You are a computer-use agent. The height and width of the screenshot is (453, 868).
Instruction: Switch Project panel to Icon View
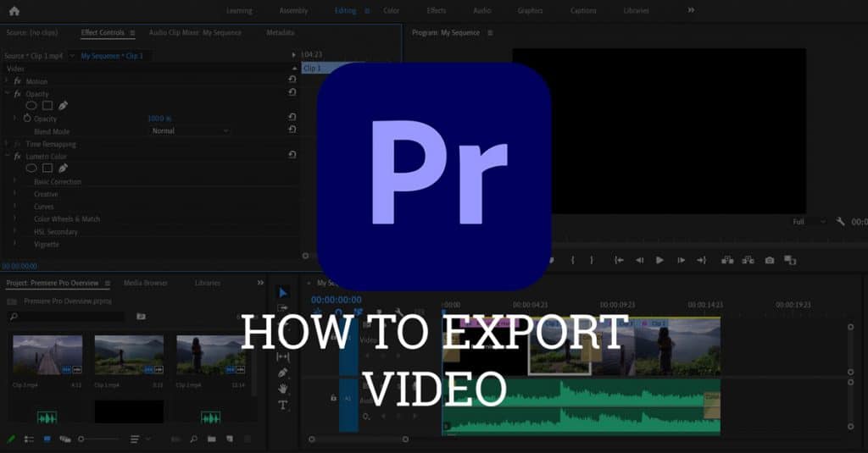47,439
